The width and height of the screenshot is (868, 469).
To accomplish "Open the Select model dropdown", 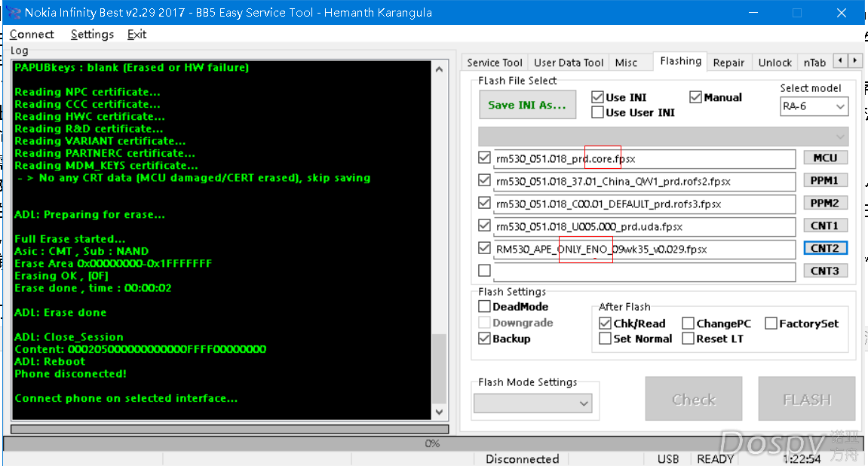I will click(814, 106).
